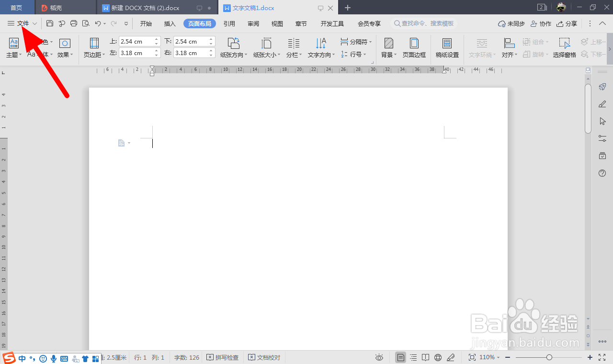The height and width of the screenshot is (364, 613).
Task: Click the help question mark sidebar icon
Action: (x=602, y=173)
